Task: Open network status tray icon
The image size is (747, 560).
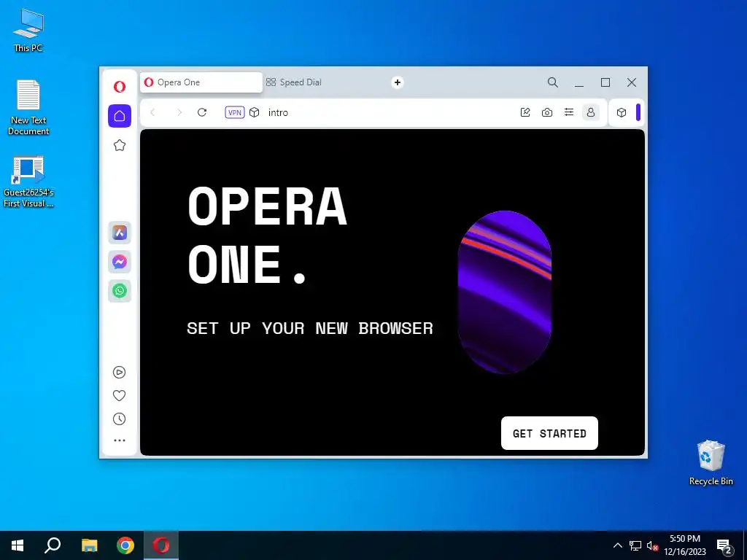Action: coord(635,545)
